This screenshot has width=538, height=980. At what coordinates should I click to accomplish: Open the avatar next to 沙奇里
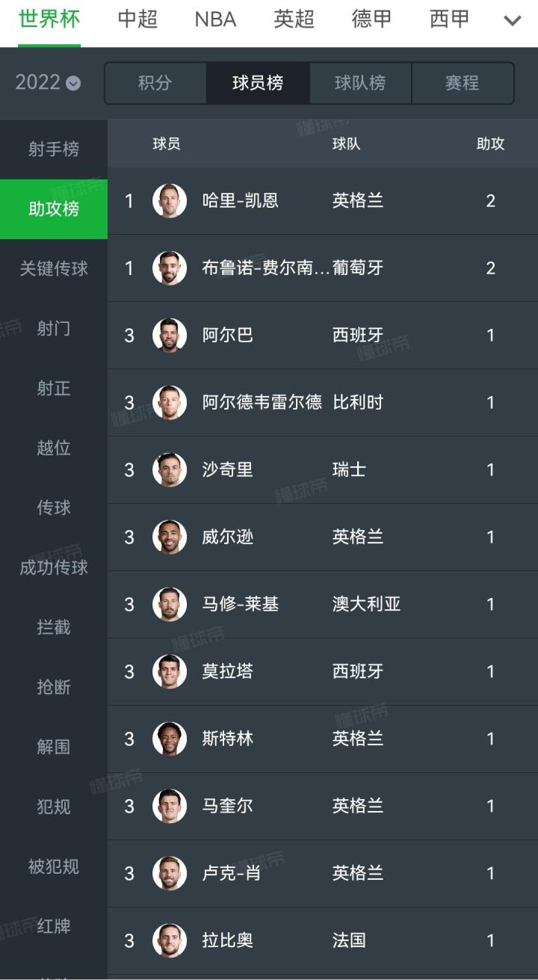pos(170,469)
